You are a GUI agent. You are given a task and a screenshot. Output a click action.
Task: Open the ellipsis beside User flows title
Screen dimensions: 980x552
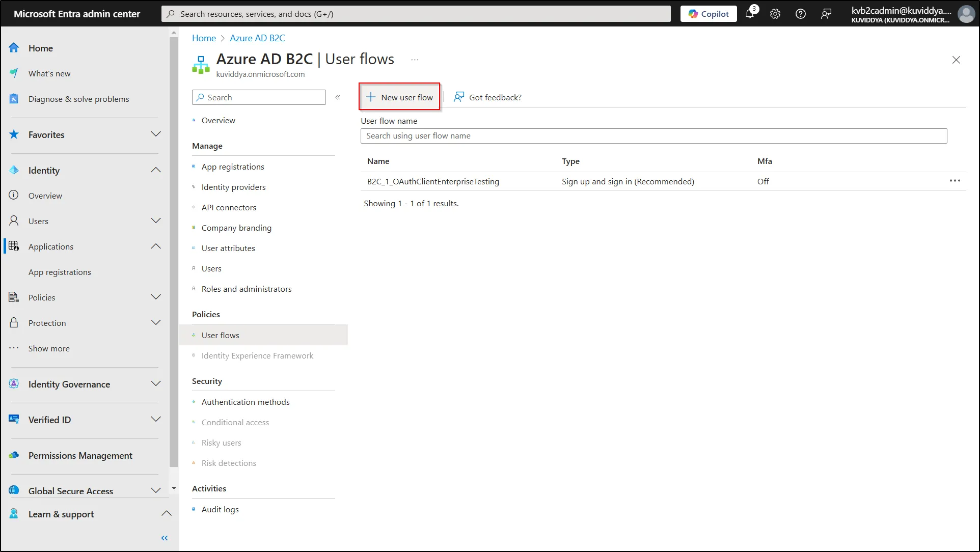415,60
